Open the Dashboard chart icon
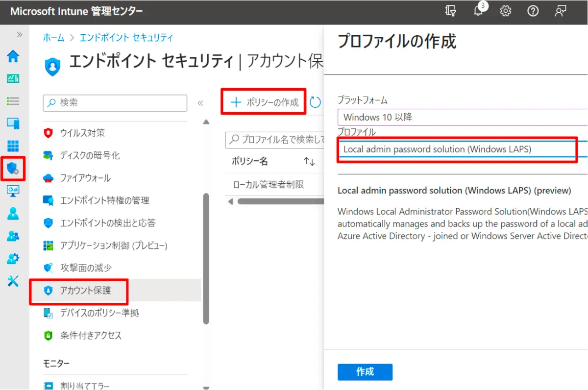 click(13, 78)
